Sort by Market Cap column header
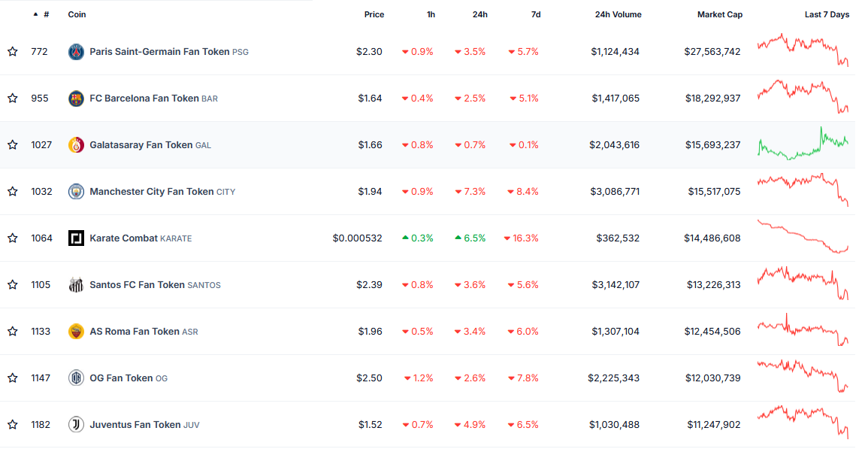The height and width of the screenshot is (449, 868). [720, 14]
